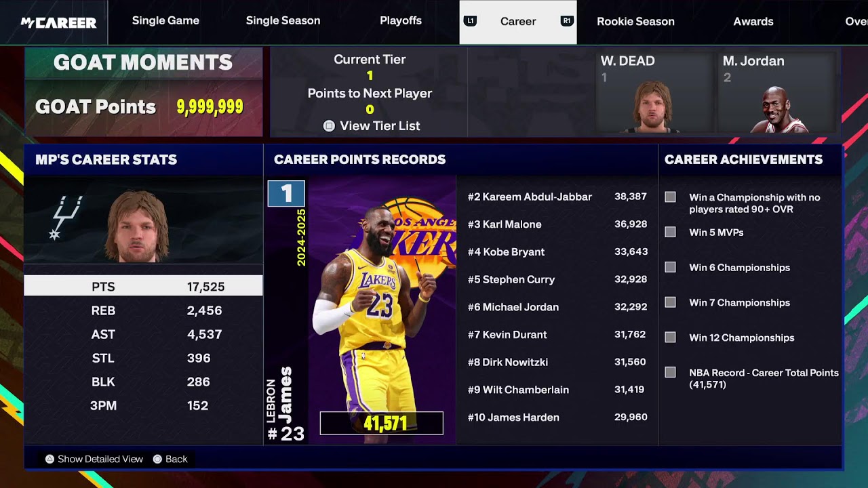Click the Back button
Screen dimensions: 868x488
(x=176, y=459)
